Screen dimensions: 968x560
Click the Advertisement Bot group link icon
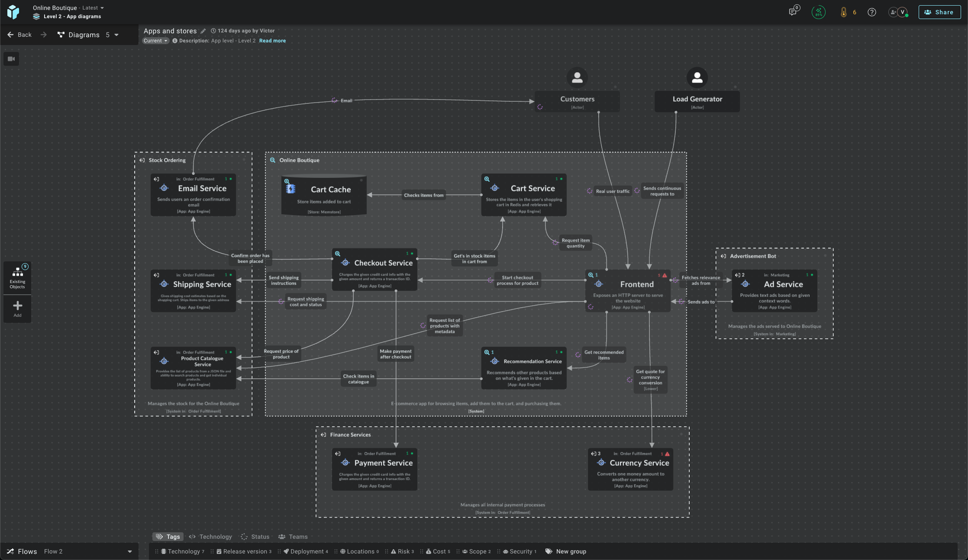(723, 256)
